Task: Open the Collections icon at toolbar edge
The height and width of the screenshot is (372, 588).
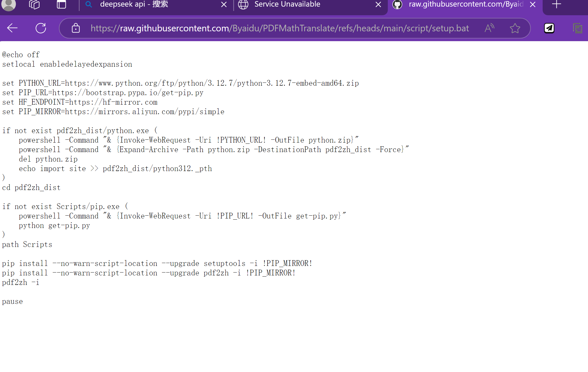Action: (x=578, y=28)
